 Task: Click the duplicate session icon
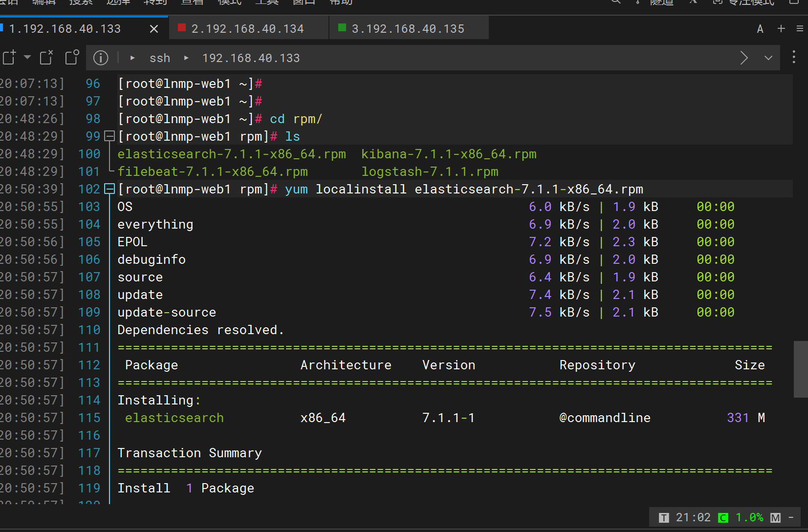coord(72,57)
